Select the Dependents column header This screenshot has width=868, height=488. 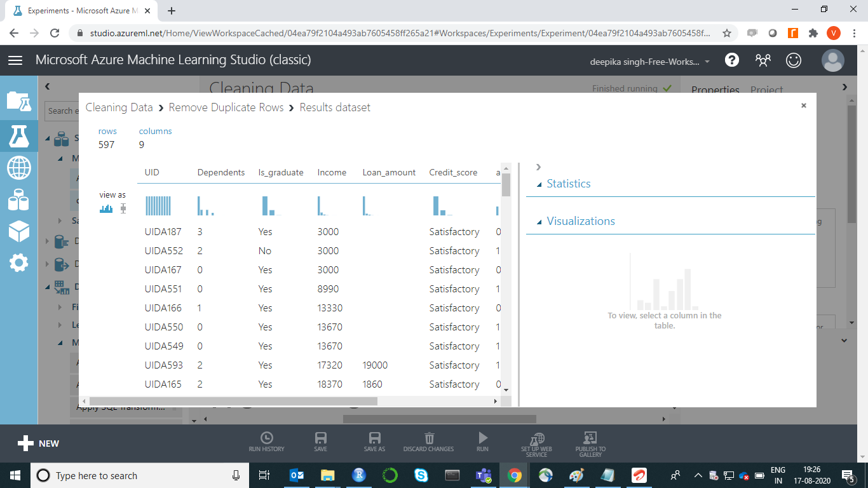221,172
